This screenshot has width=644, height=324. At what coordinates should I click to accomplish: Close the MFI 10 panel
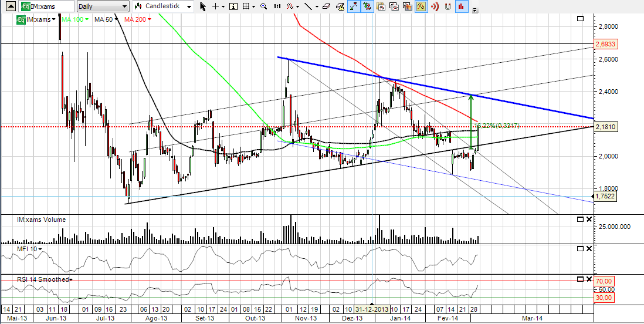coord(589,249)
